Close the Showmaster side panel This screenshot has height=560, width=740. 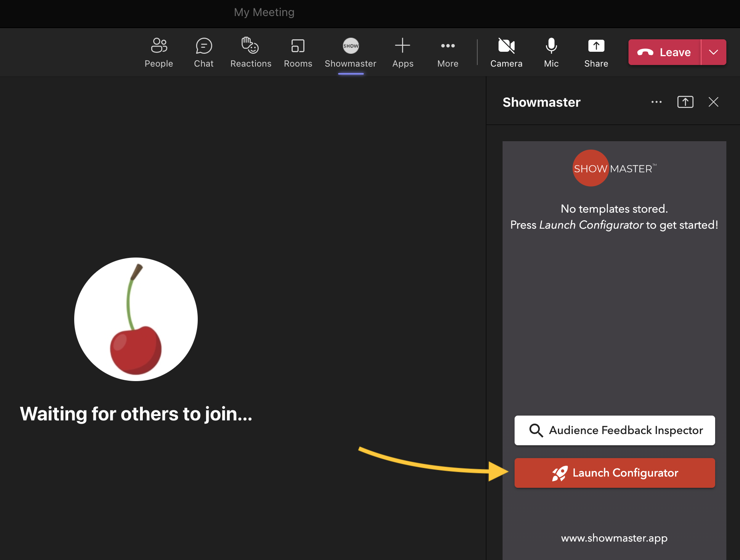[714, 102]
